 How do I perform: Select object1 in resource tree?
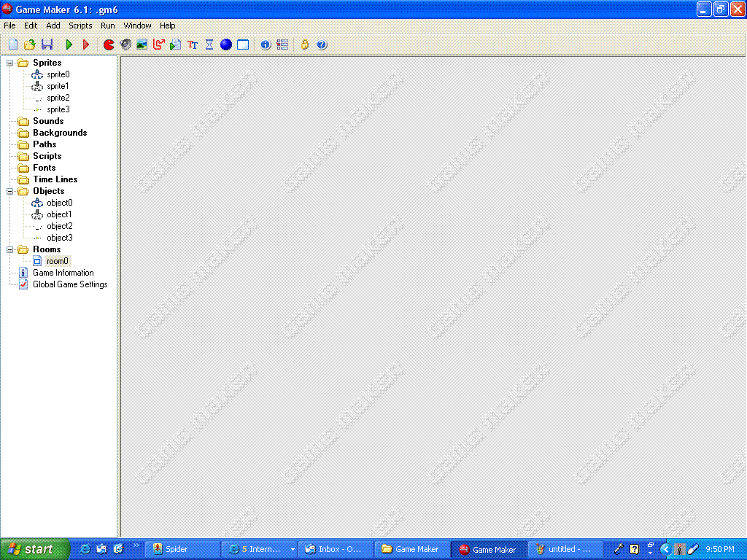coord(59,214)
